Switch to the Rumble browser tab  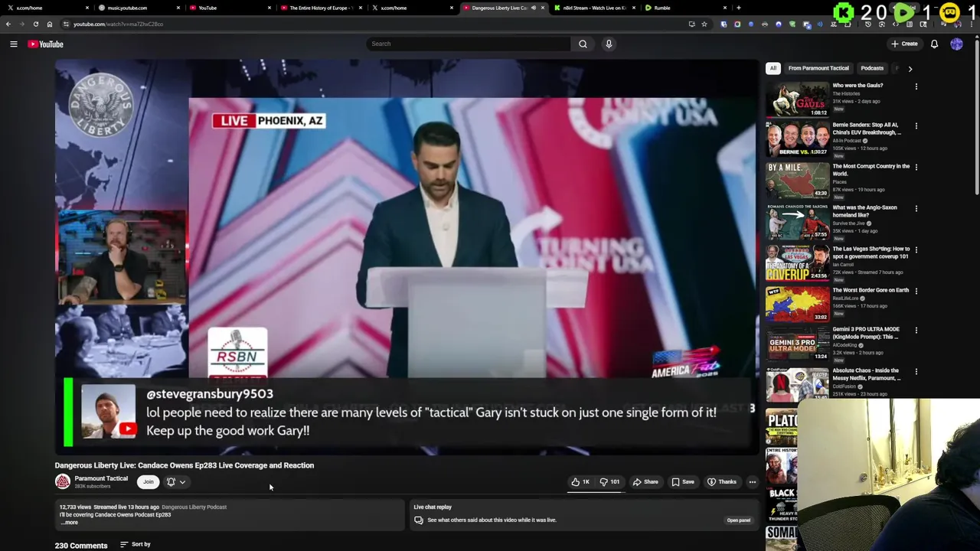(x=685, y=8)
